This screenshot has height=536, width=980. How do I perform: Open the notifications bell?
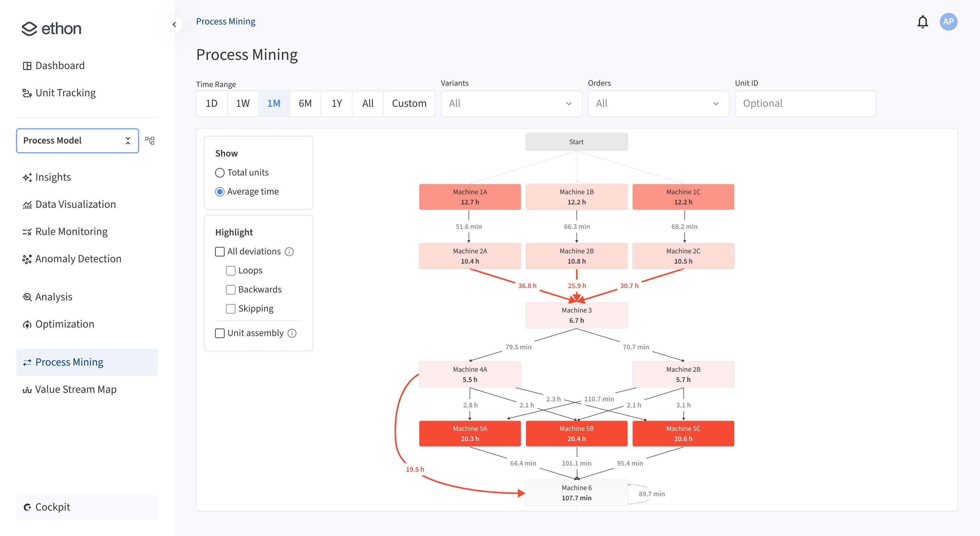(x=923, y=22)
